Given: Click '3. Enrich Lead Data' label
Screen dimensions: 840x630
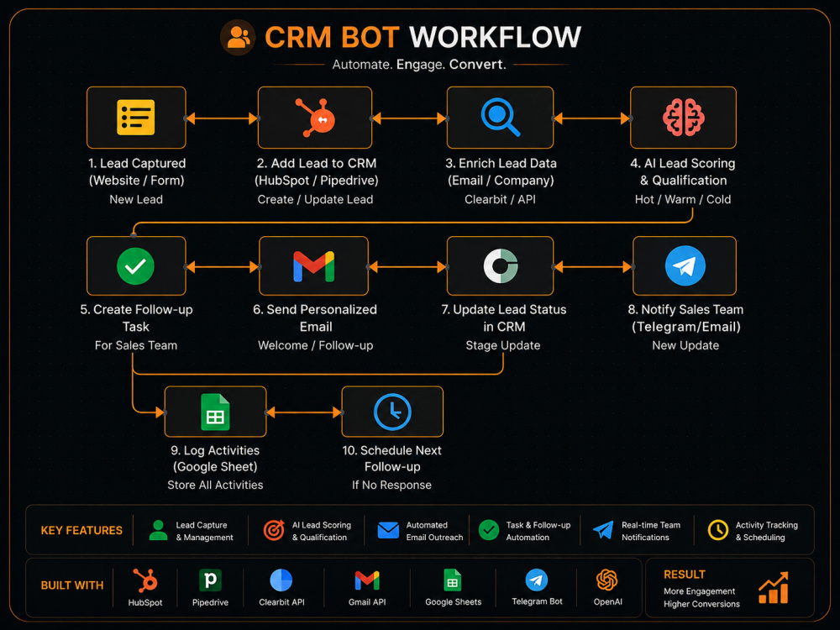Looking at the screenshot, I should click(501, 164).
